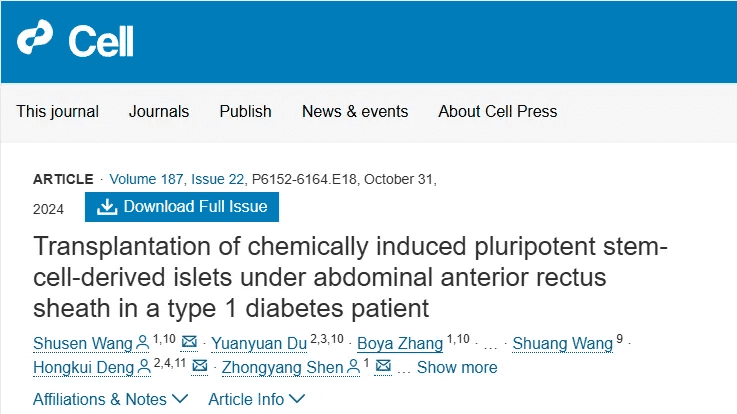Image resolution: width=737 pixels, height=414 pixels.
Task: Show more authors
Action: tap(457, 367)
